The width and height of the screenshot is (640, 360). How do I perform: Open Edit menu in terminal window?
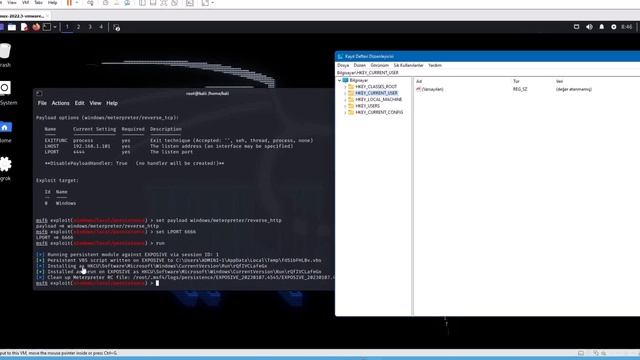coord(80,103)
